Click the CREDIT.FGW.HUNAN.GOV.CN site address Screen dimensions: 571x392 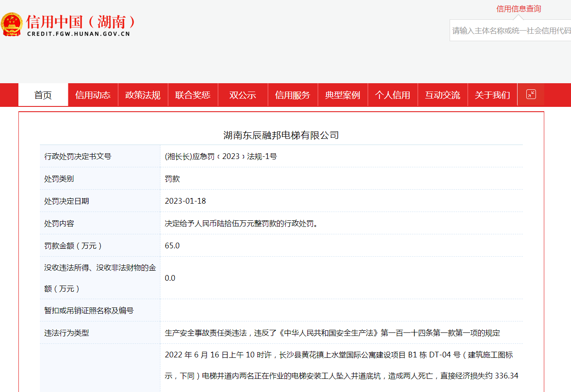[x=78, y=34]
